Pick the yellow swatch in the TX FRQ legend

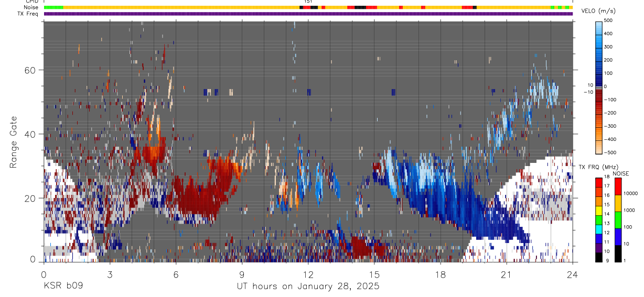point(599,210)
